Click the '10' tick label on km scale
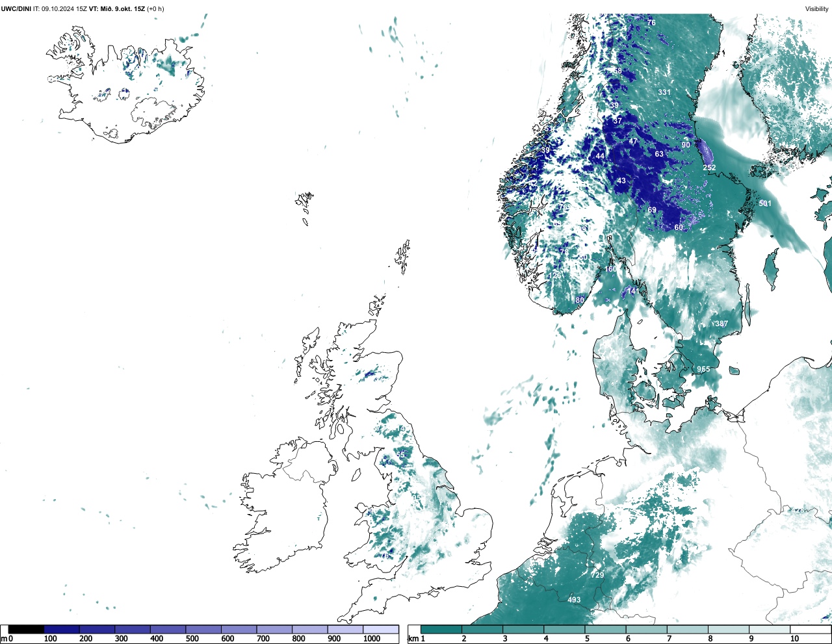The width and height of the screenshot is (832, 644). (x=794, y=639)
